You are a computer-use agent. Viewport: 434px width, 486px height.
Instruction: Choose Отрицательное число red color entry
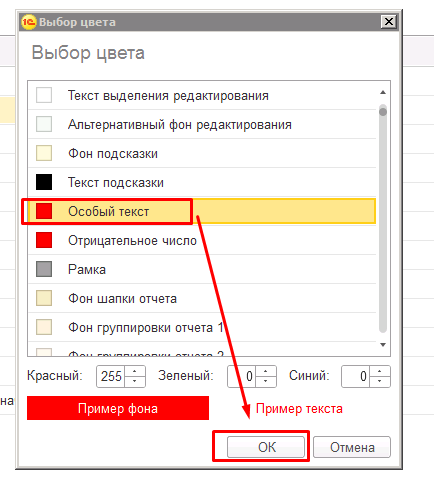(x=202, y=240)
